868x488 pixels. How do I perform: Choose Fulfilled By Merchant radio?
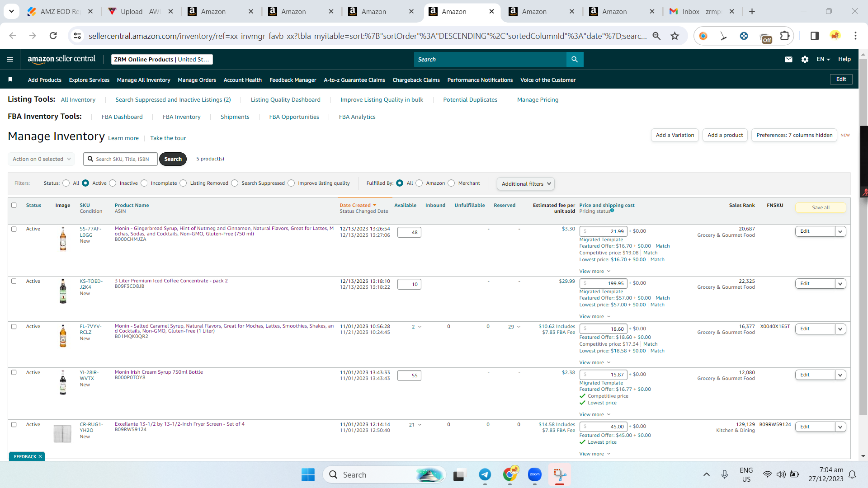click(451, 183)
